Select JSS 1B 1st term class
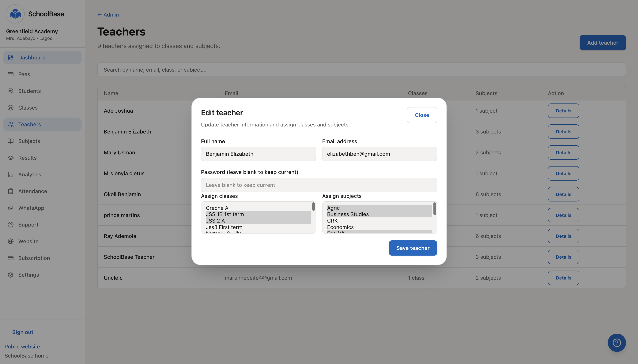Screen dimensions: 638x364 point(258,214)
